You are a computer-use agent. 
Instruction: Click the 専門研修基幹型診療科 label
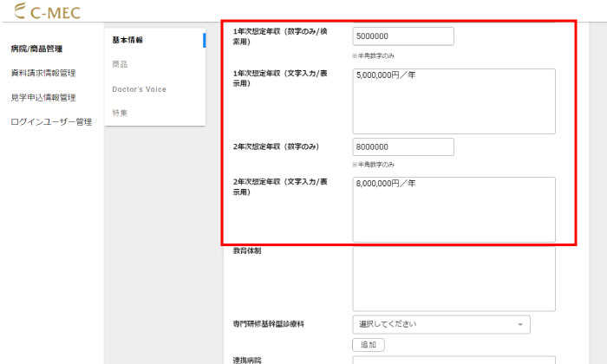coord(269,324)
